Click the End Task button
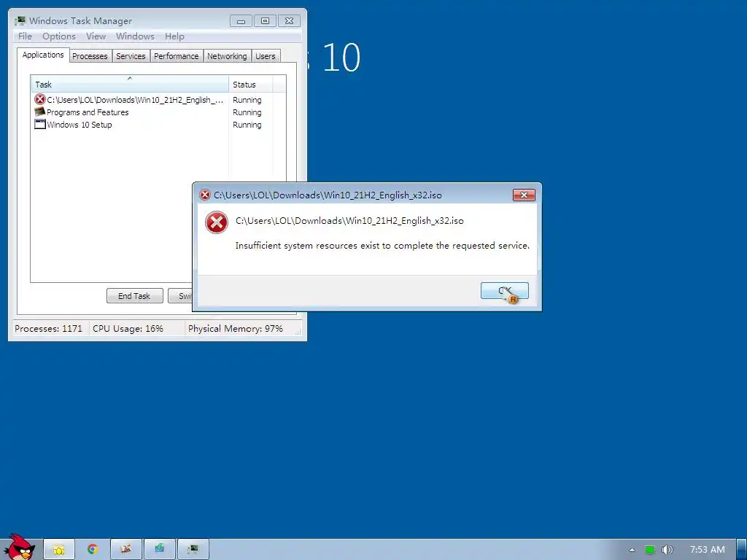The image size is (747, 560). [x=134, y=296]
